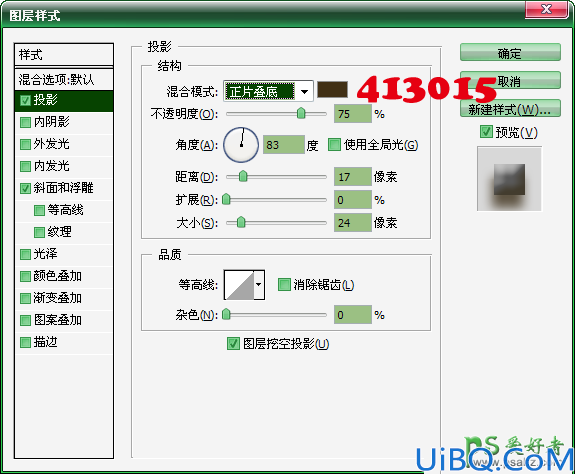Viewport: 575px width, 474px height.
Task: Click the 杂色 noise value field
Action: [x=353, y=315]
